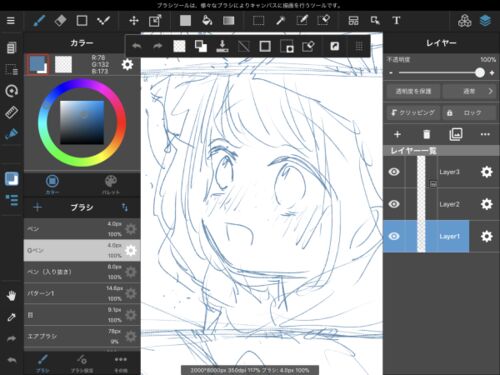This screenshot has width=500, height=375.
Task: Open settings gear for エアブラシ brush
Action: pos(131,336)
